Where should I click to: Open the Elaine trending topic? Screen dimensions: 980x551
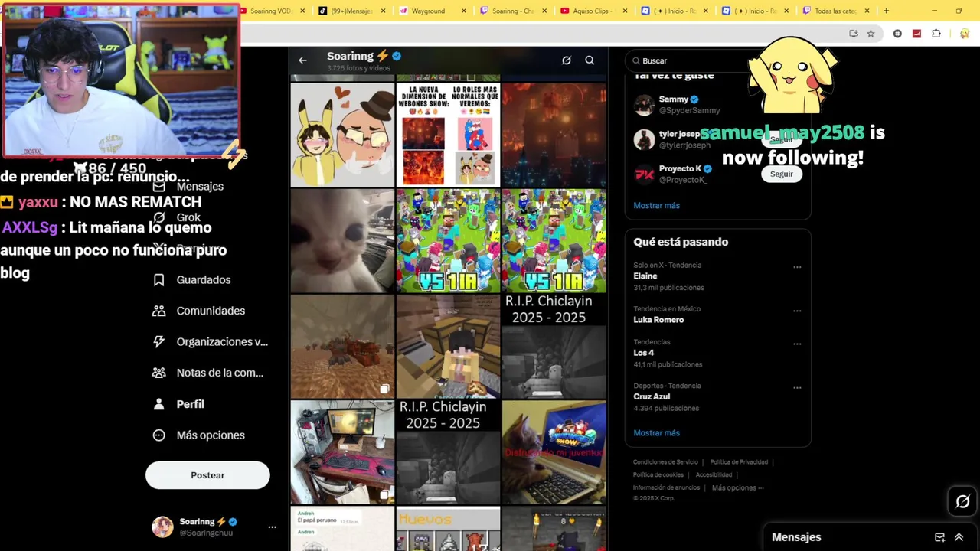(x=645, y=276)
